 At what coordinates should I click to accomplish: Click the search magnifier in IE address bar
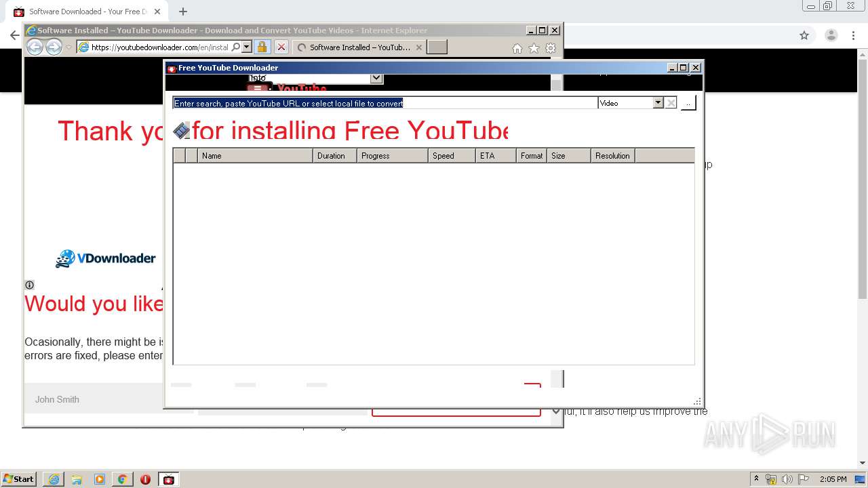coord(235,47)
